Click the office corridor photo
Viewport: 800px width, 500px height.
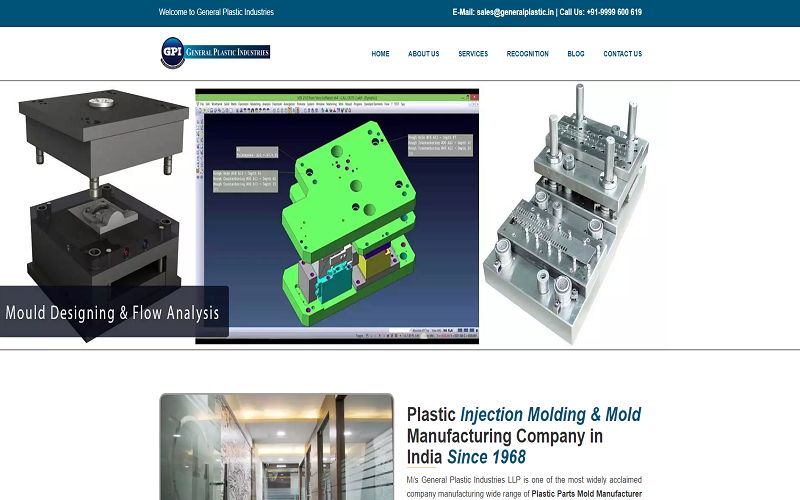click(x=277, y=446)
